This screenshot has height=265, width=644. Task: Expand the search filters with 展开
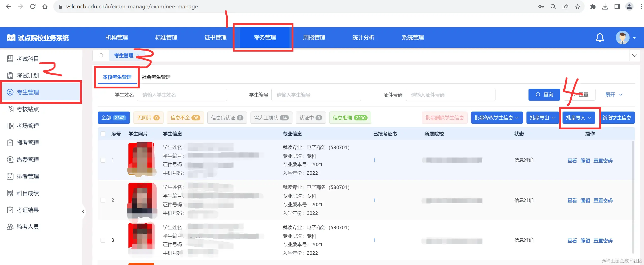[x=614, y=95]
